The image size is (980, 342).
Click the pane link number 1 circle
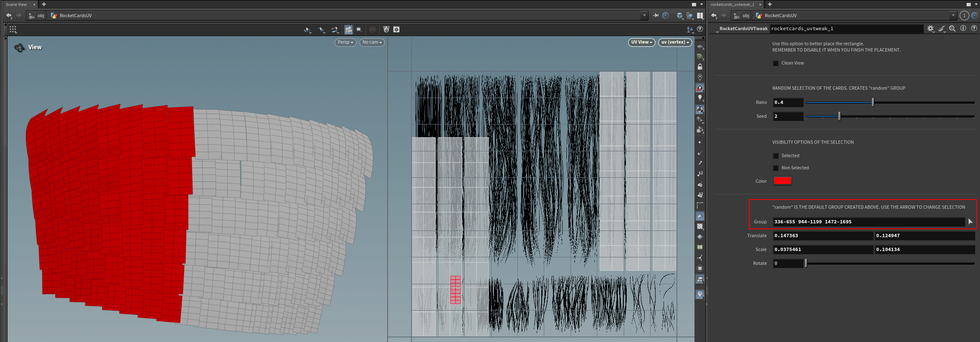click(965, 16)
